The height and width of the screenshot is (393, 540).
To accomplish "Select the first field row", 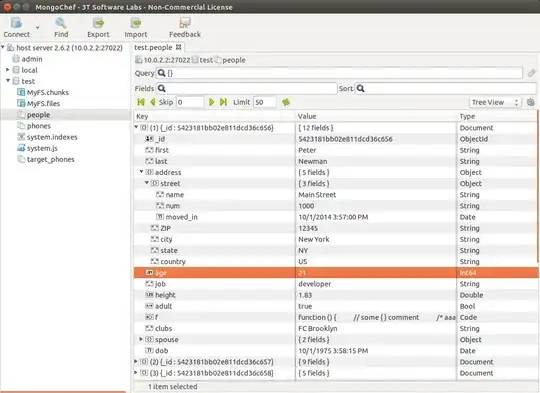I will (335, 150).
